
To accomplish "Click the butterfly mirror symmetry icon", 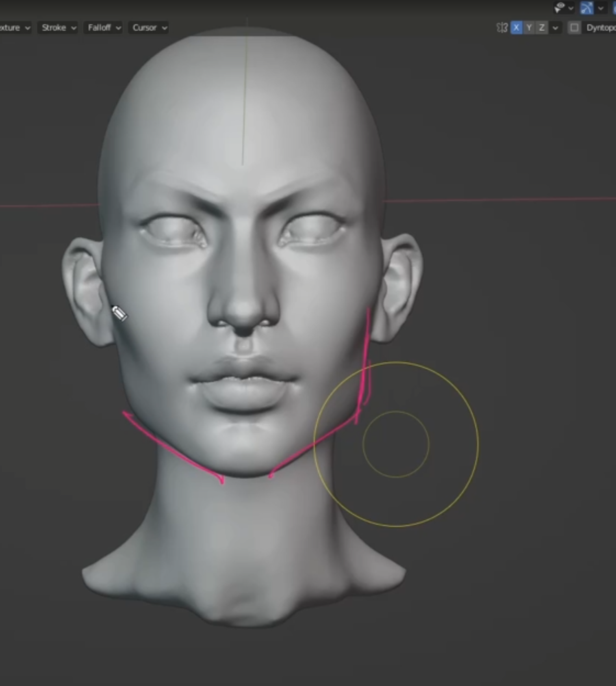I will pyautogui.click(x=502, y=28).
